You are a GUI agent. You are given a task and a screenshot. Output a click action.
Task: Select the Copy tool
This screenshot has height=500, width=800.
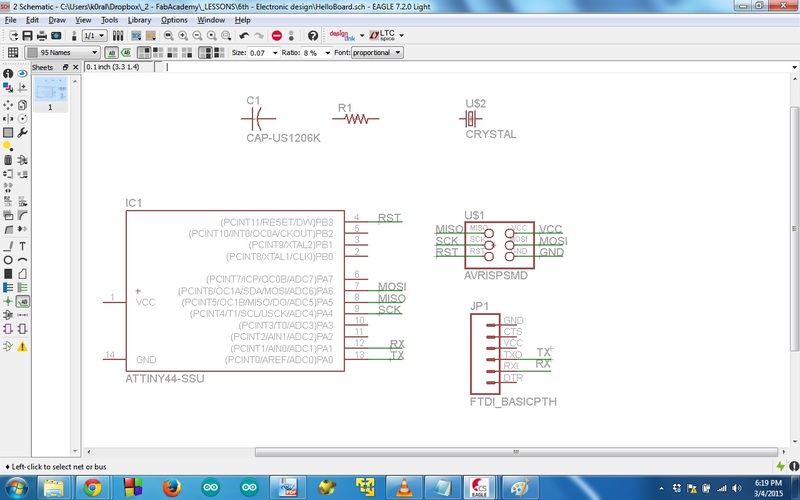[22, 105]
